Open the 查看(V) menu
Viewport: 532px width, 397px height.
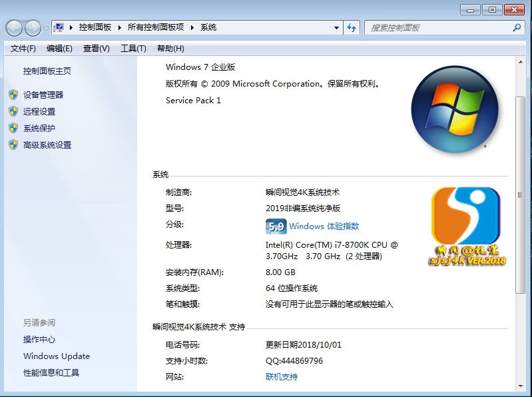[x=97, y=49]
